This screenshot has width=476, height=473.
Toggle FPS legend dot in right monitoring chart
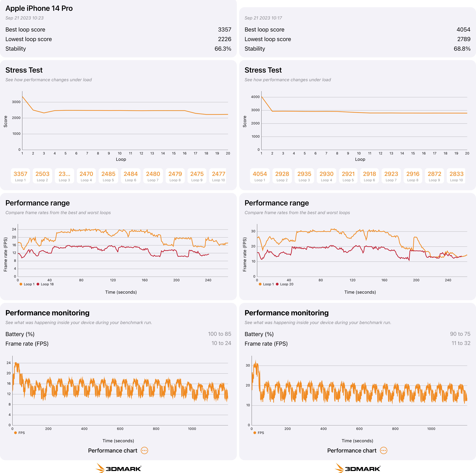pyautogui.click(x=255, y=433)
